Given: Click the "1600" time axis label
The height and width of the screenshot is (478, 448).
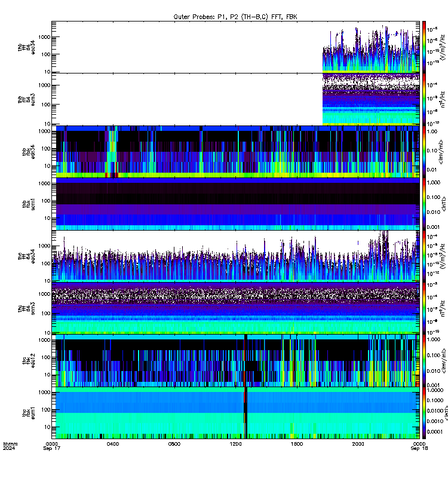Looking at the screenshot, I should coord(297,444).
